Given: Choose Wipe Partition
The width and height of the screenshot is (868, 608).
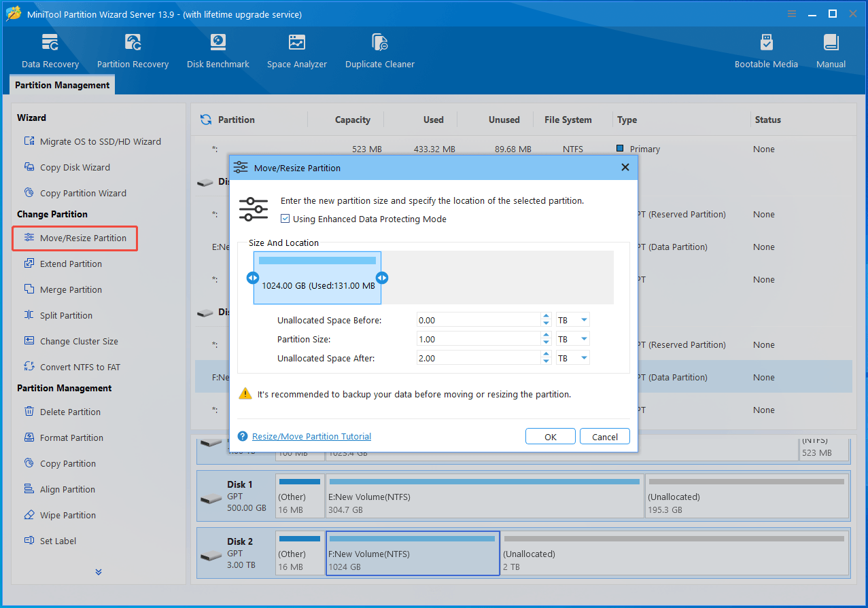Looking at the screenshot, I should pyautogui.click(x=59, y=515).
